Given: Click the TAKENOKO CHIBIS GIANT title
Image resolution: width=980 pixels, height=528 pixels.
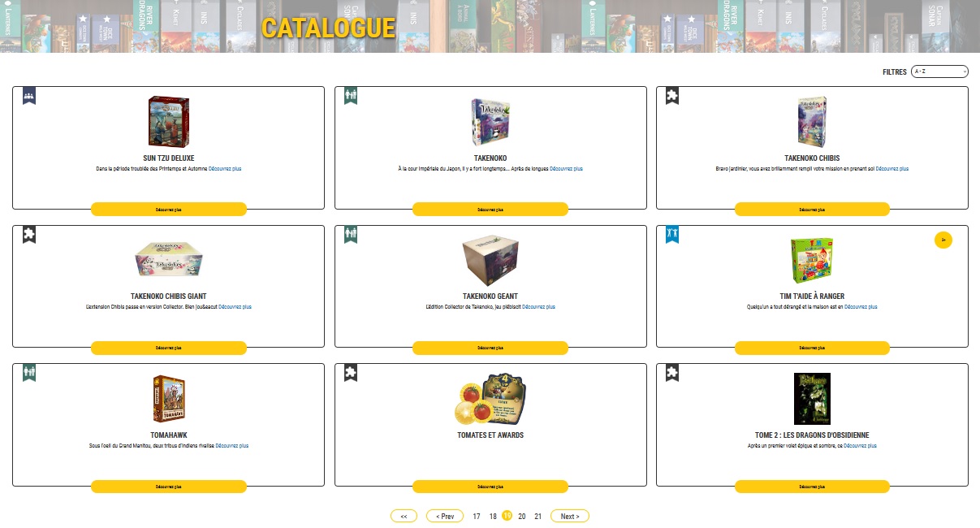Looking at the screenshot, I should pyautogui.click(x=169, y=296).
